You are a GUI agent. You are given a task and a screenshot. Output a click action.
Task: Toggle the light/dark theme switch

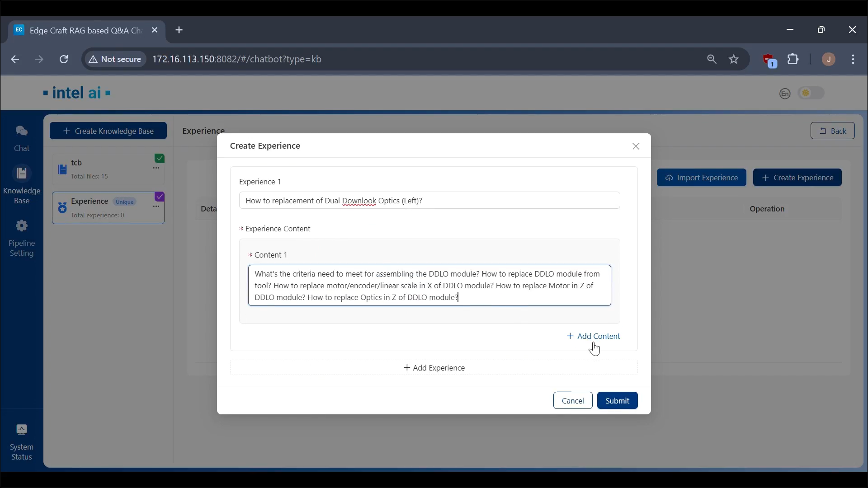[811, 94]
